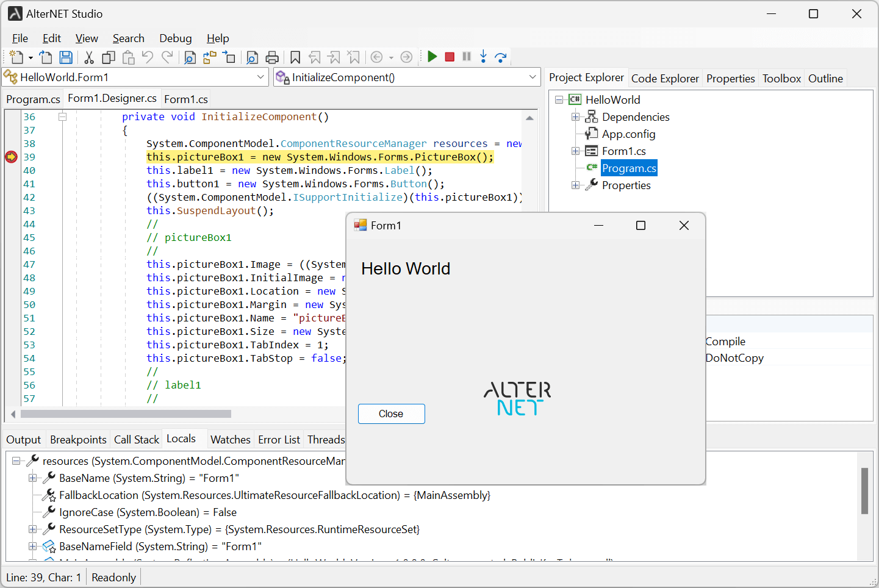The image size is (879, 588).
Task: Expand the Dependencies tree node
Action: click(x=575, y=117)
